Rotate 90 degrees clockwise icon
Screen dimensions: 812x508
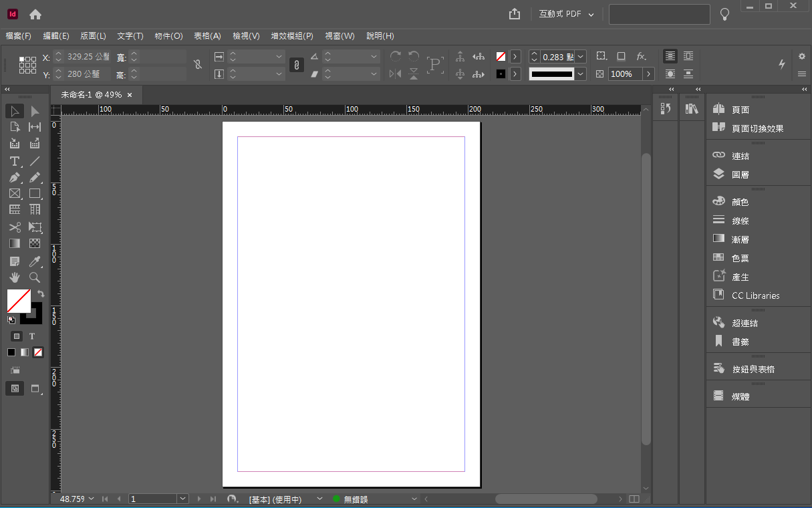click(395, 57)
